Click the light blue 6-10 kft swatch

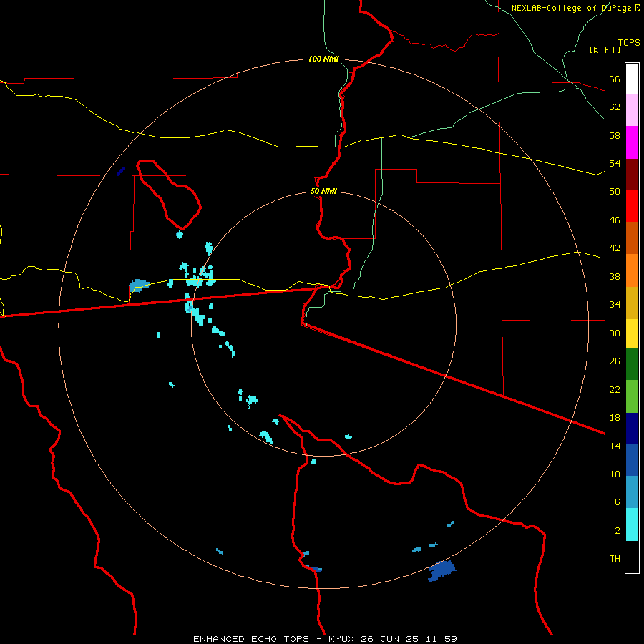click(632, 492)
